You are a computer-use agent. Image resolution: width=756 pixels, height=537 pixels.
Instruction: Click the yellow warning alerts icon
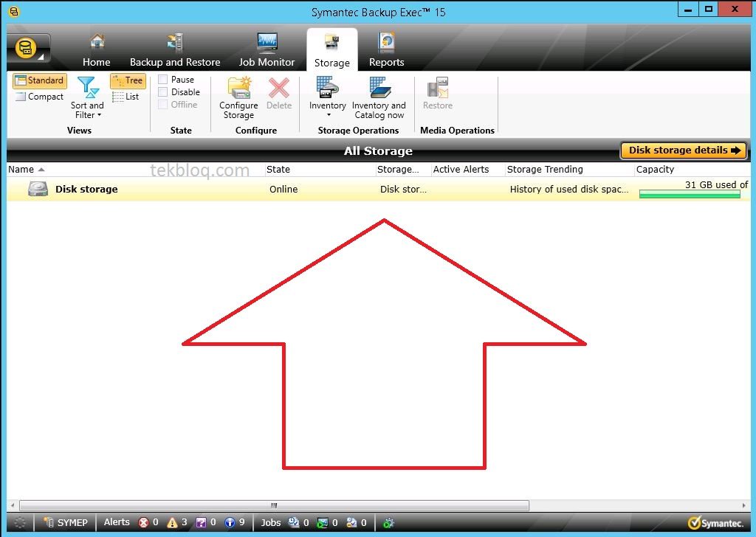click(172, 522)
